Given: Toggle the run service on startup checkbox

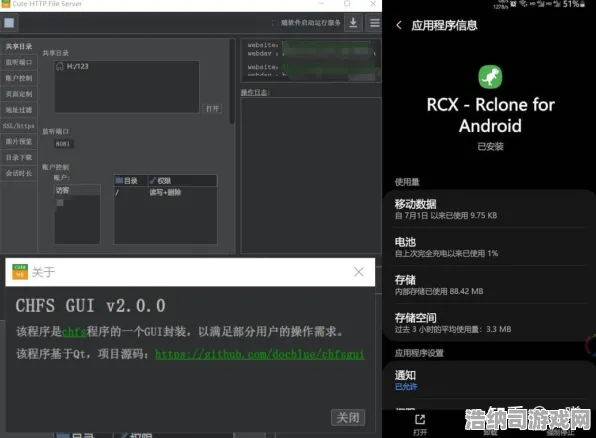Looking at the screenshot, I should click(x=274, y=23).
